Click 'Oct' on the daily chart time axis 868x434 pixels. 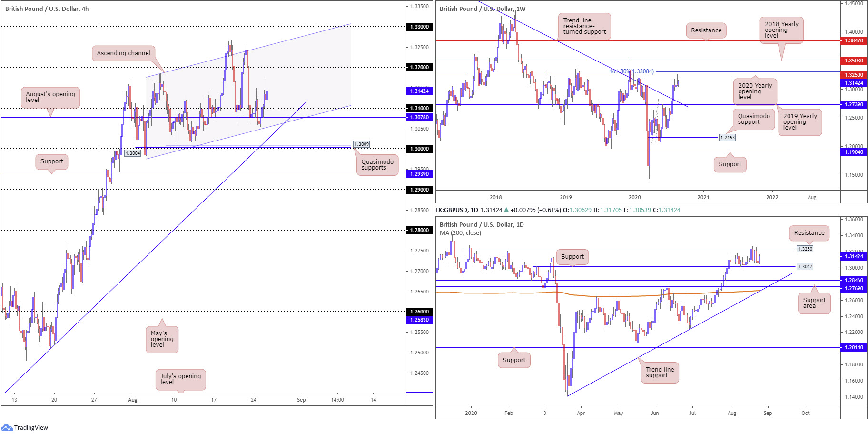click(805, 413)
